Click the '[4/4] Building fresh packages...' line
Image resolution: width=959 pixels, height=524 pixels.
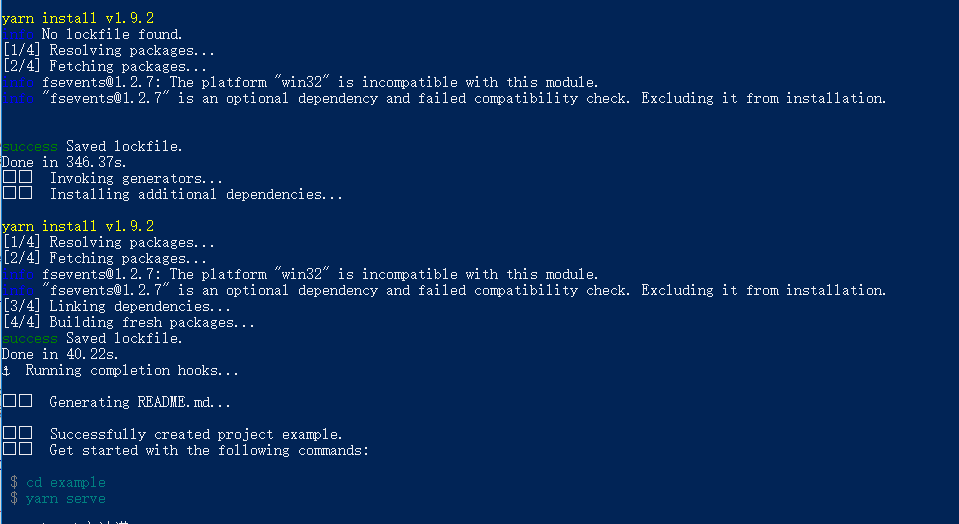(x=128, y=322)
